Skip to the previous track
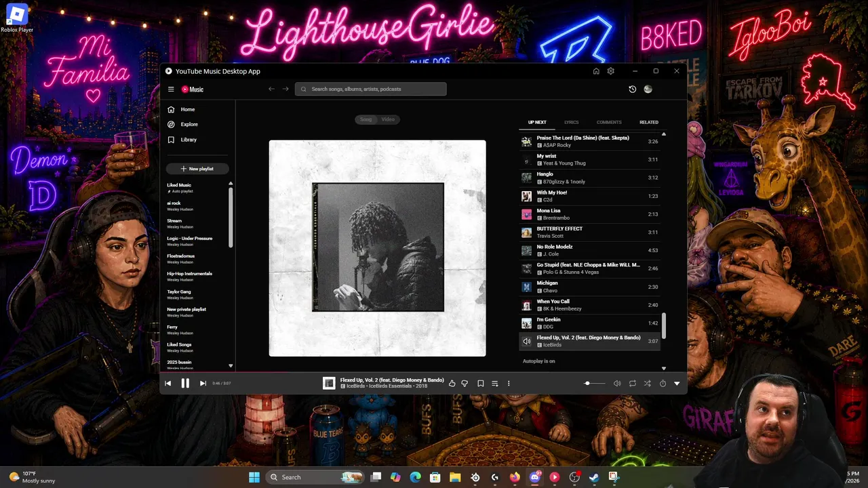868x488 pixels. coord(167,384)
